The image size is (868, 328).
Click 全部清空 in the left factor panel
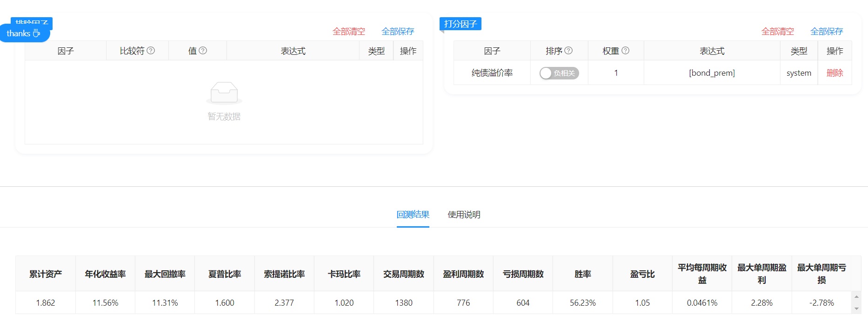pyautogui.click(x=348, y=32)
